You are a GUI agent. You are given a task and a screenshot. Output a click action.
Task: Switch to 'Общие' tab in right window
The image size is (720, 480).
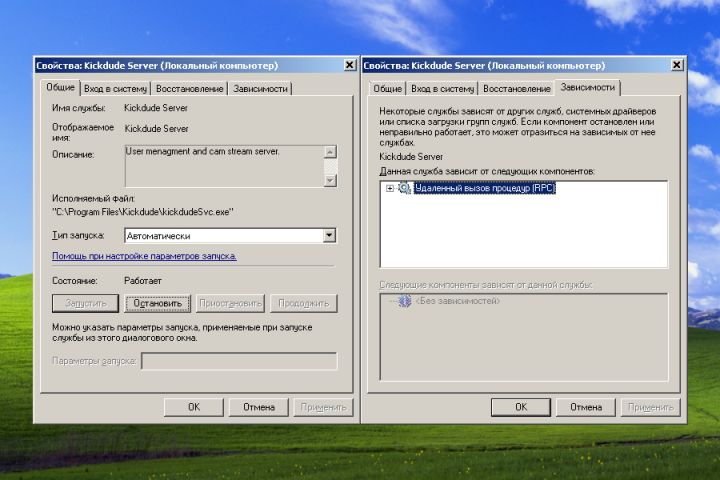tap(387, 89)
